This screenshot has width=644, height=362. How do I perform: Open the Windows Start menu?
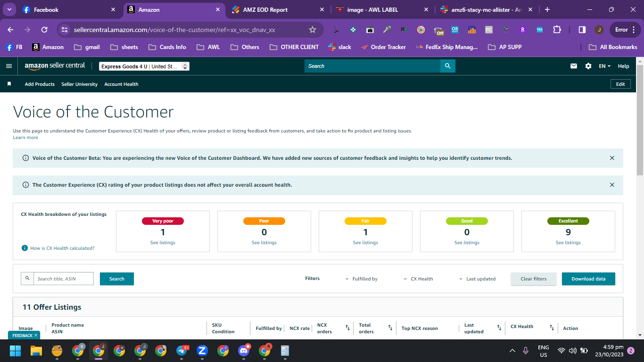(x=16, y=351)
